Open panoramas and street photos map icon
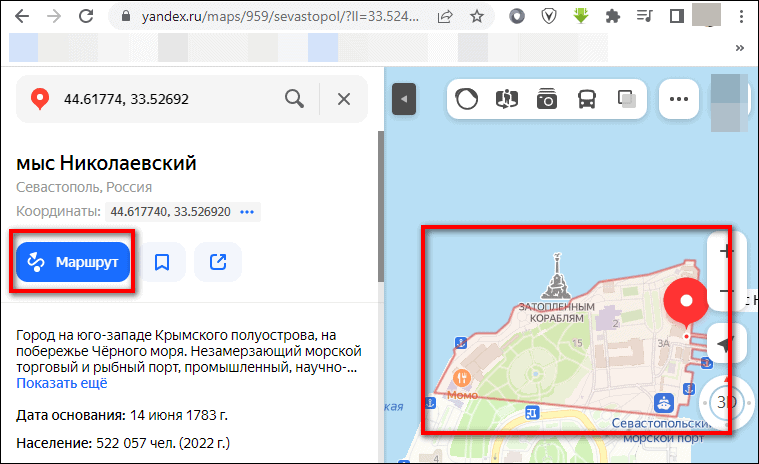This screenshot has width=759, height=464. 506,99
